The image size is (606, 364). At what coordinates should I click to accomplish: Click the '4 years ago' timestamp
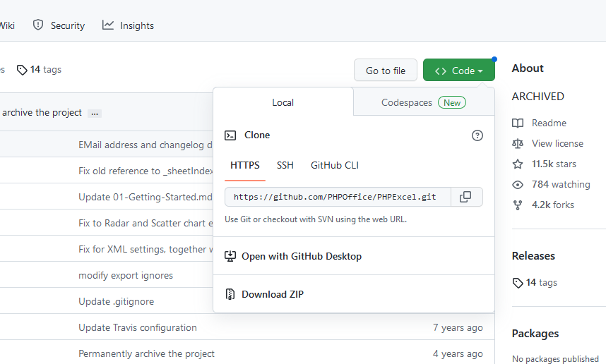[458, 354]
